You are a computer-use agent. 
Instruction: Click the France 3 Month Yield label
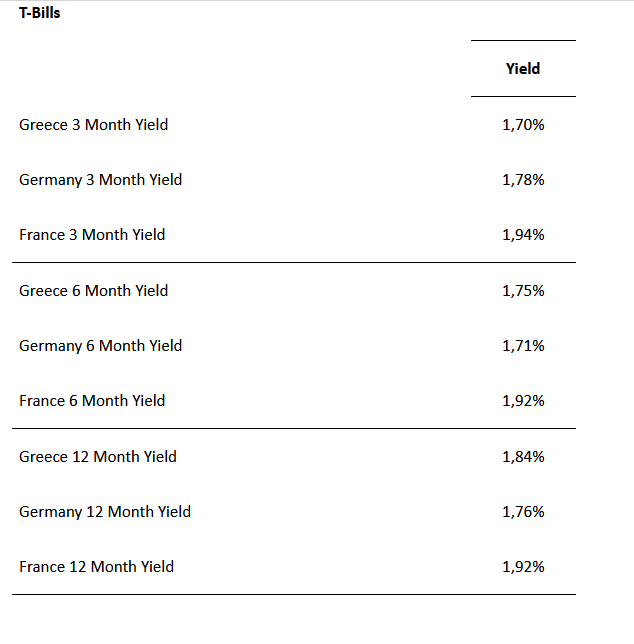click(92, 235)
